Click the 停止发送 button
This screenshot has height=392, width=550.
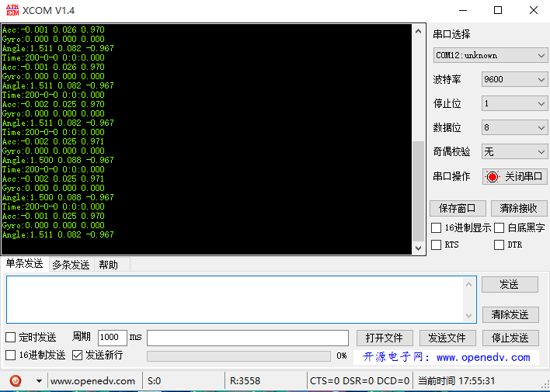pos(510,338)
